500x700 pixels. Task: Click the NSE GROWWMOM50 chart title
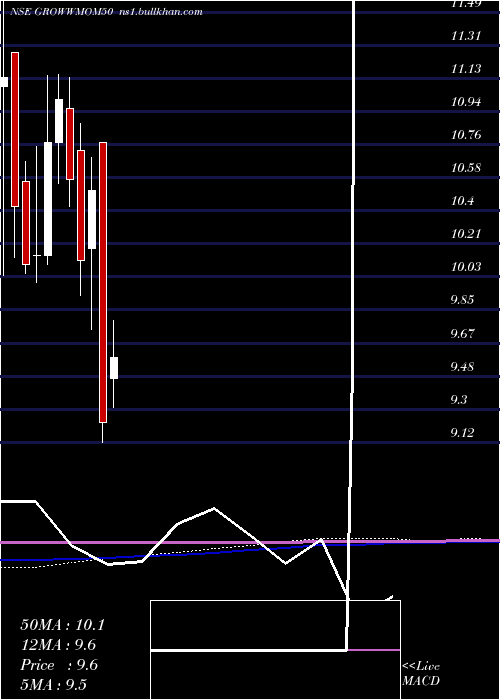tap(61, 12)
